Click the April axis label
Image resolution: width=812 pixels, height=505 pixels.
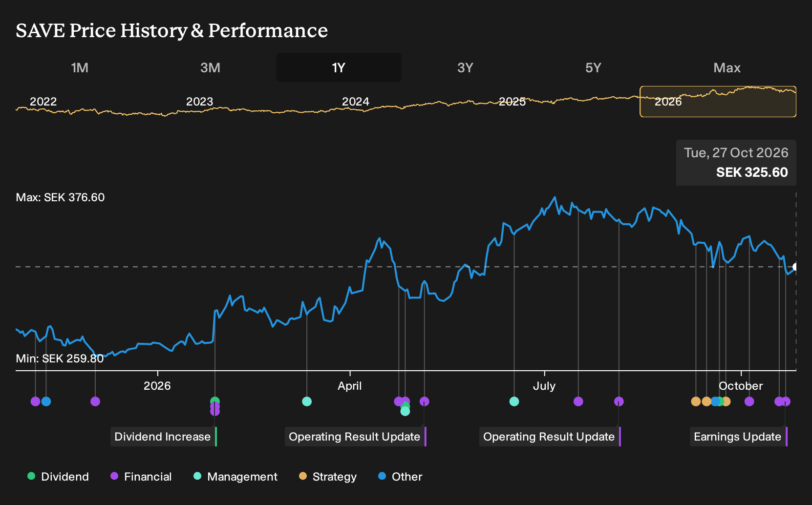(350, 386)
